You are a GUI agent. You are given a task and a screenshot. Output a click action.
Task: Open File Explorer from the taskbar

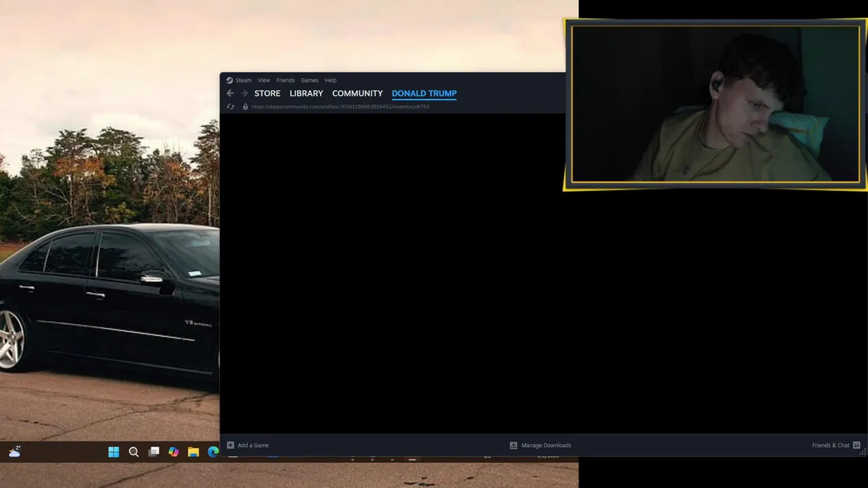193,452
